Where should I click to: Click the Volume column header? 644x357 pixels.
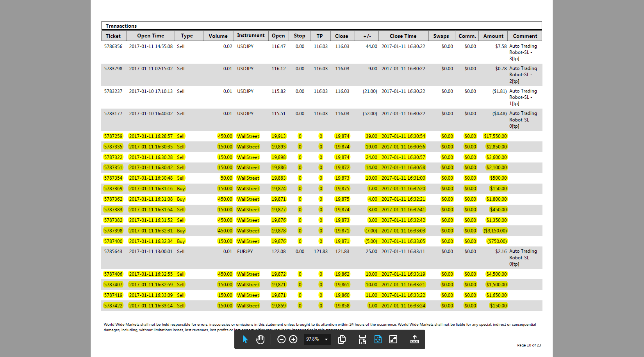click(218, 36)
